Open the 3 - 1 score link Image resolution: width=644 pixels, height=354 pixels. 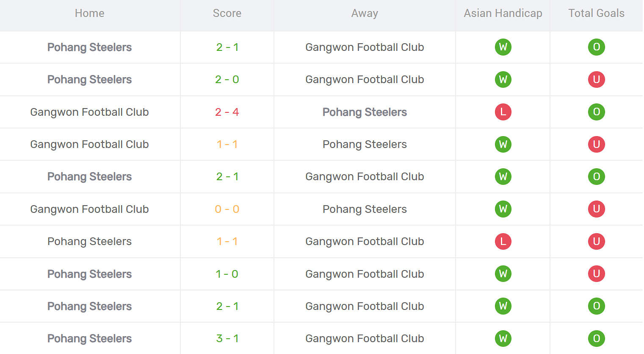[227, 338]
